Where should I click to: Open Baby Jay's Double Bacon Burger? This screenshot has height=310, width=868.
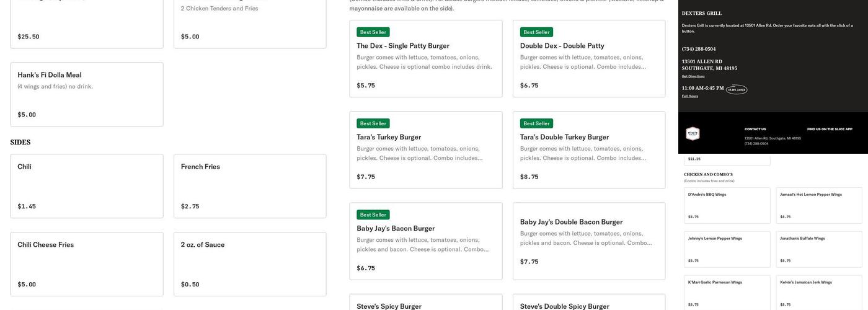coord(588,241)
